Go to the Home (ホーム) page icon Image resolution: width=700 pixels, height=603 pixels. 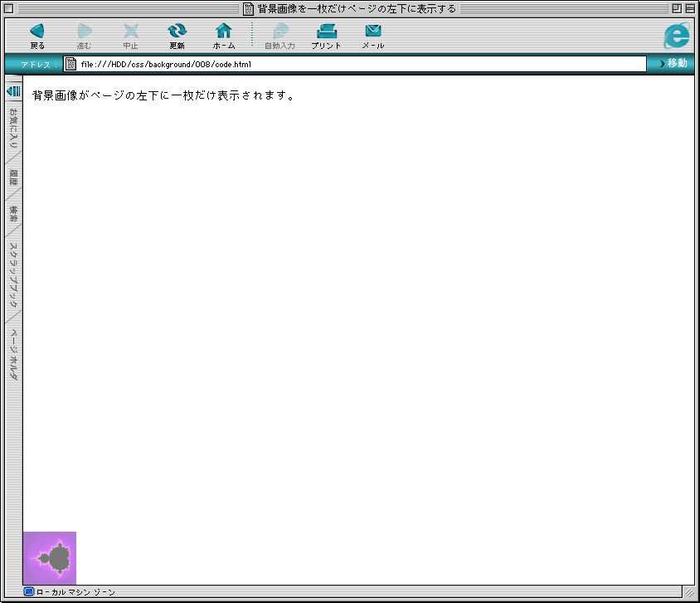(x=224, y=32)
